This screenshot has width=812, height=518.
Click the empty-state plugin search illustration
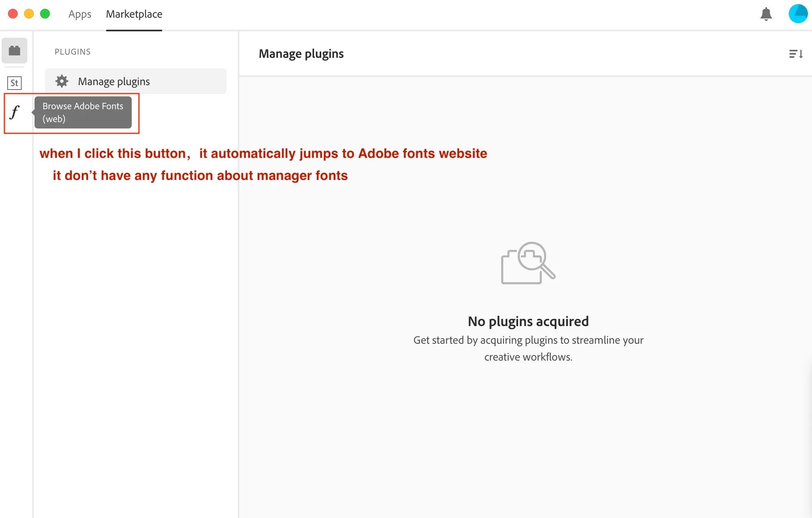[528, 263]
